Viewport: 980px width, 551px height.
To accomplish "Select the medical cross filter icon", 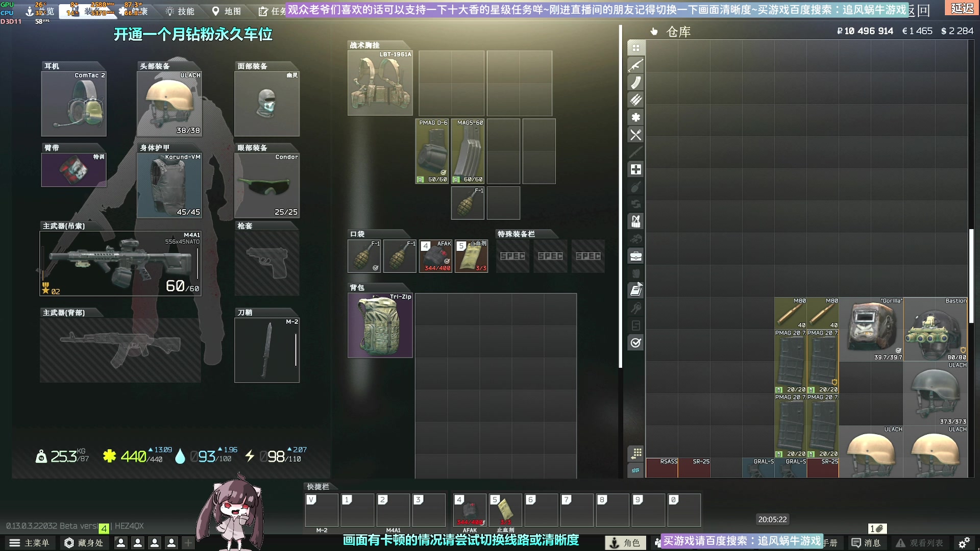I will pyautogui.click(x=635, y=169).
